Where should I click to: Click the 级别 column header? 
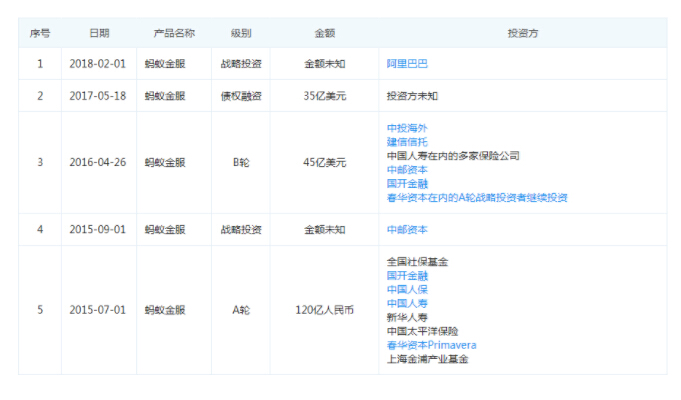pyautogui.click(x=240, y=33)
